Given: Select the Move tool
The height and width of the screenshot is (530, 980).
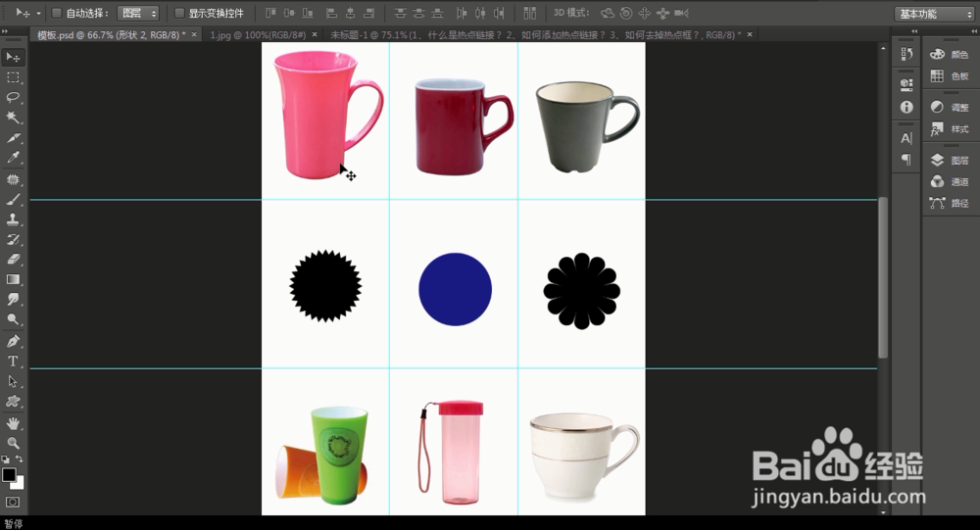Looking at the screenshot, I should 13,58.
